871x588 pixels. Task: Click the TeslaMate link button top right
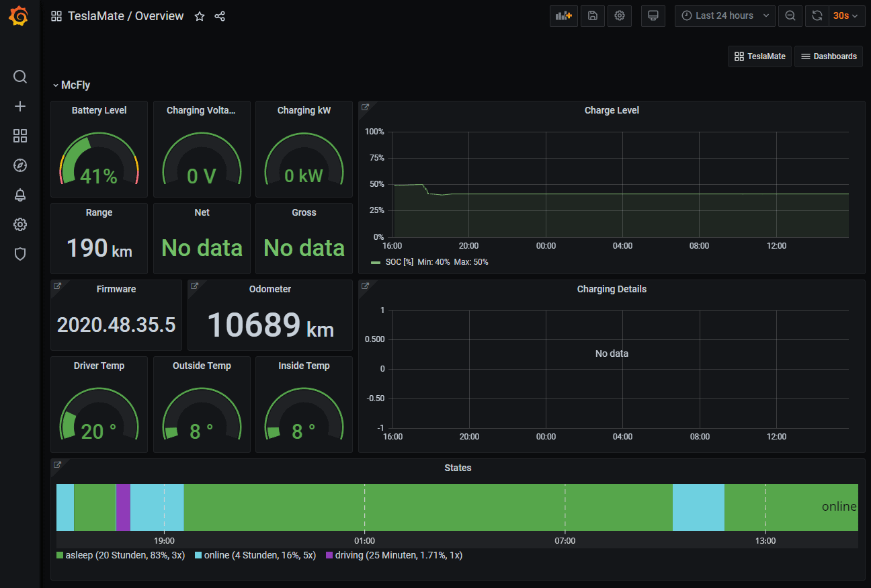point(759,56)
